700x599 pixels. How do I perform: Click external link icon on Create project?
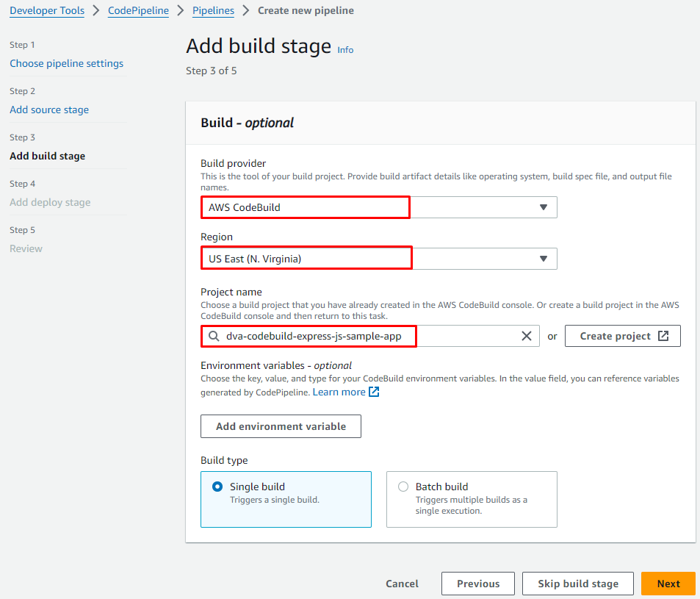[x=663, y=336]
